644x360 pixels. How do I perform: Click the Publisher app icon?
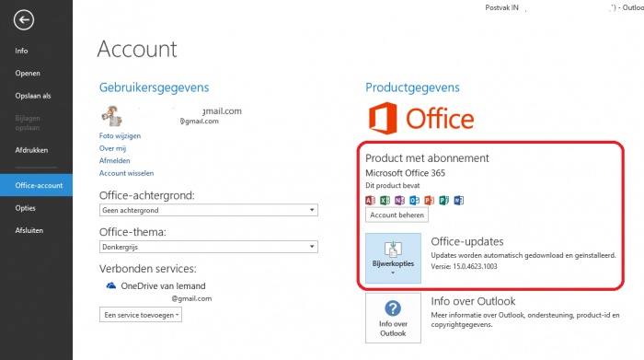pyautogui.click(x=444, y=200)
